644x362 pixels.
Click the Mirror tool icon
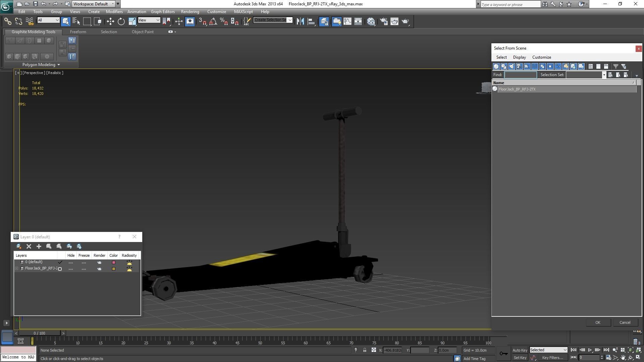coord(300,21)
